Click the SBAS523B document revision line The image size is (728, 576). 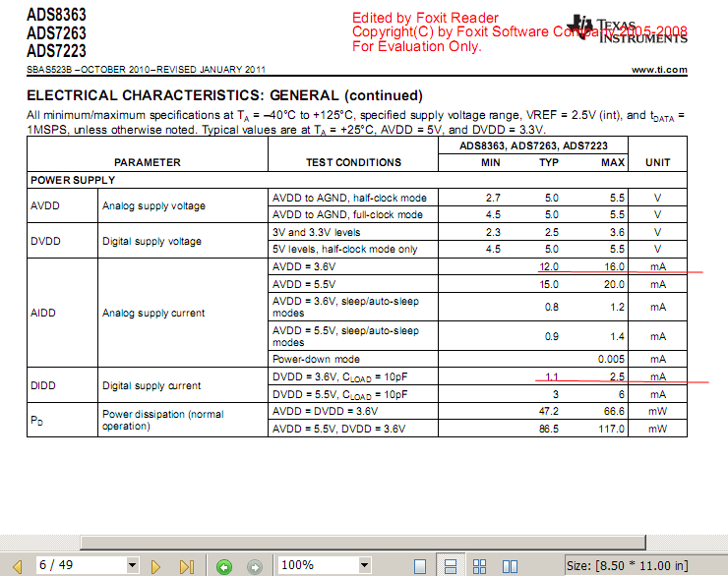[146, 70]
